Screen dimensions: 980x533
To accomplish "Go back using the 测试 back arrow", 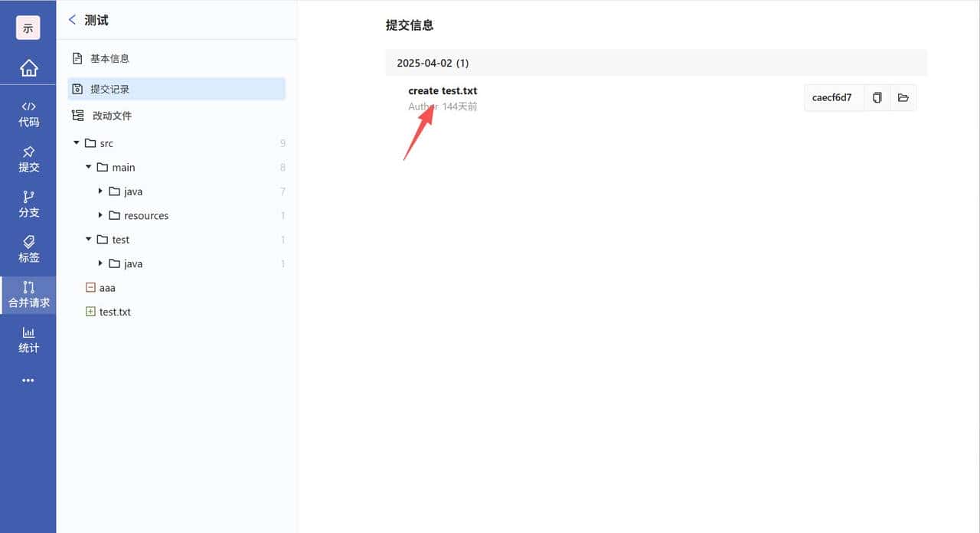I will [73, 20].
